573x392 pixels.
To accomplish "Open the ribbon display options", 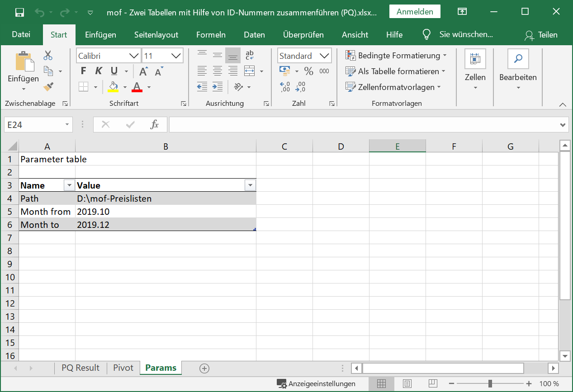I will click(462, 12).
